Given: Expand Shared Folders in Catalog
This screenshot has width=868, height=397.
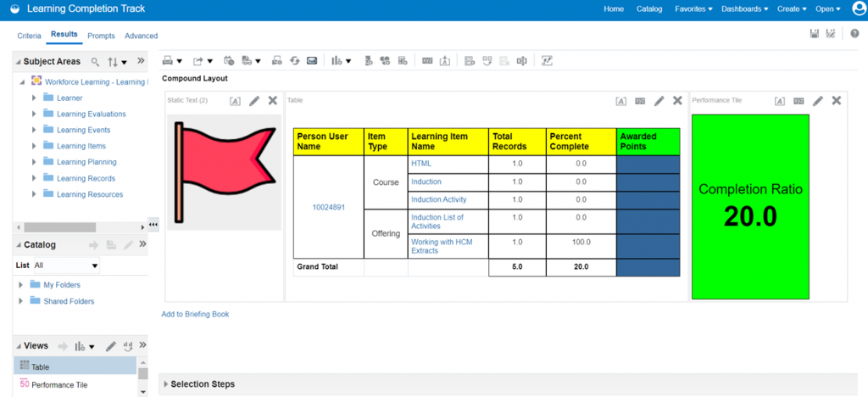Looking at the screenshot, I should 20,301.
